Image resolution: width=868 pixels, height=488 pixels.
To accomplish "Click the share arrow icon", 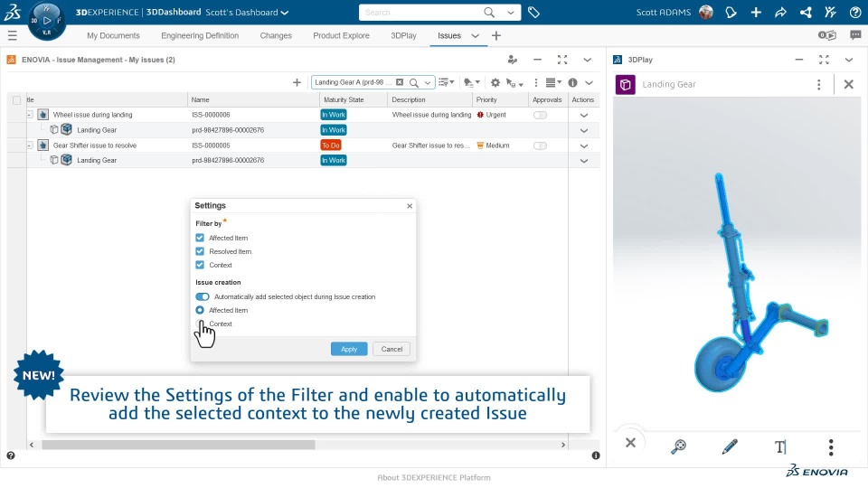I will [780, 12].
